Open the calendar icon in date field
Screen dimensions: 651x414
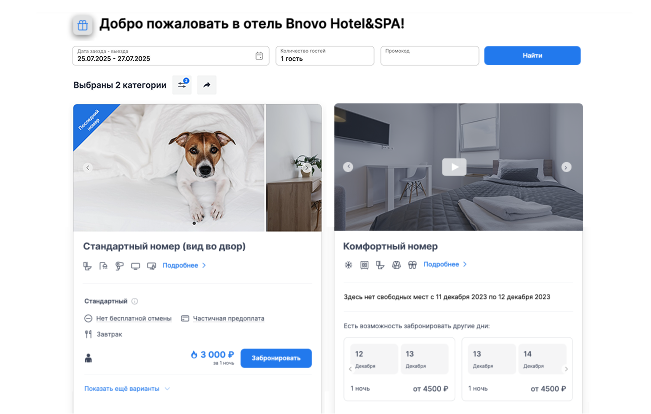259,56
